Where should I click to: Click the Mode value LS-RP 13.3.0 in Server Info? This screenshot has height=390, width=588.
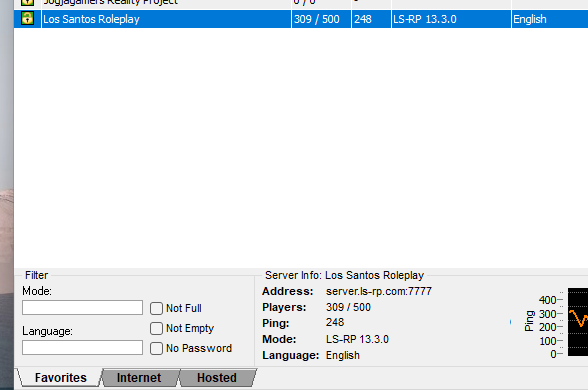pos(357,339)
